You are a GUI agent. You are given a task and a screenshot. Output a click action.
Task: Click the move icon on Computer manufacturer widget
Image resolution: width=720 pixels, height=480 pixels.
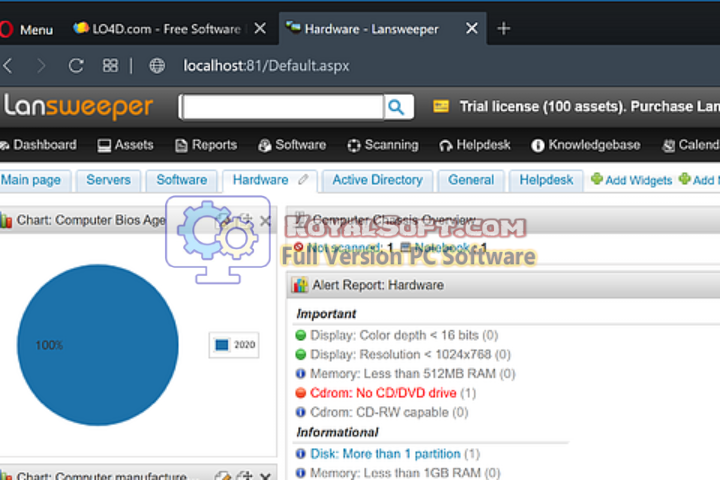pyautogui.click(x=246, y=476)
